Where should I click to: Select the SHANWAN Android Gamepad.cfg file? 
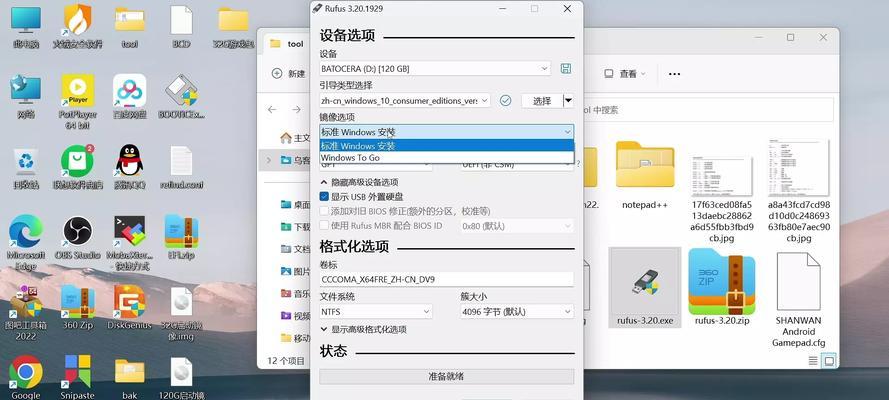[x=798, y=299]
